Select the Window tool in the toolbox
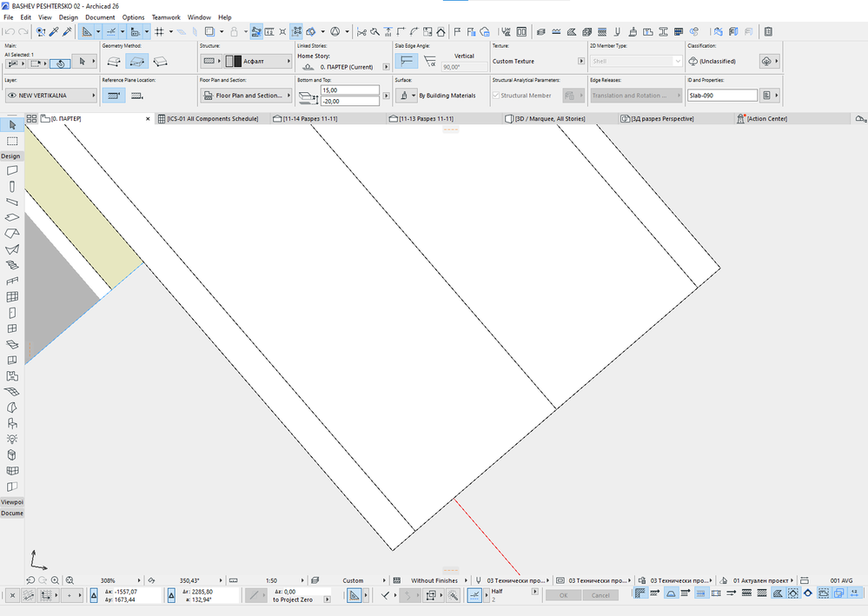Viewport: 868px width, 616px height. click(12, 328)
